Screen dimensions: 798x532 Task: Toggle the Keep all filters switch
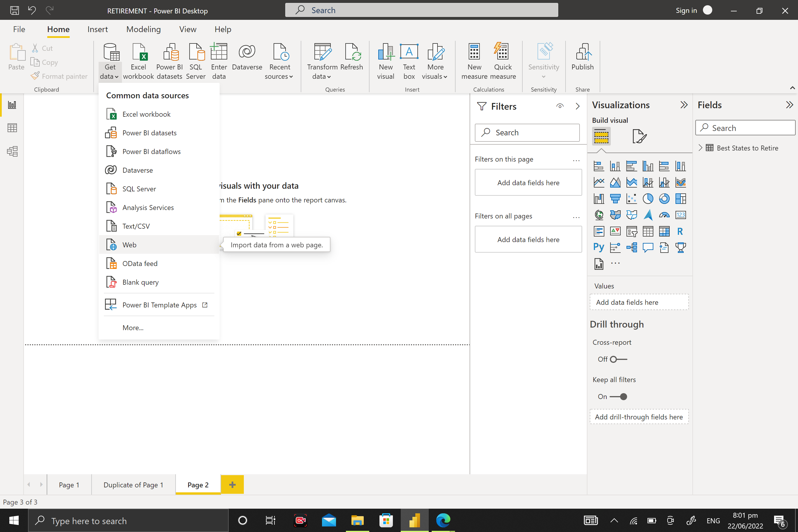tap(618, 396)
